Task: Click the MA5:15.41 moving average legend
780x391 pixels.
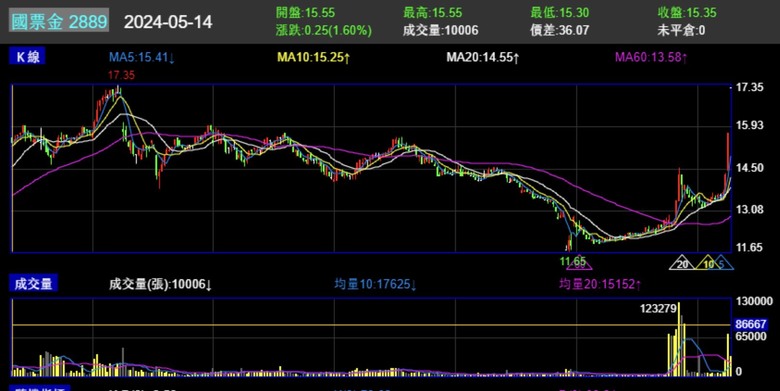Action: point(142,57)
